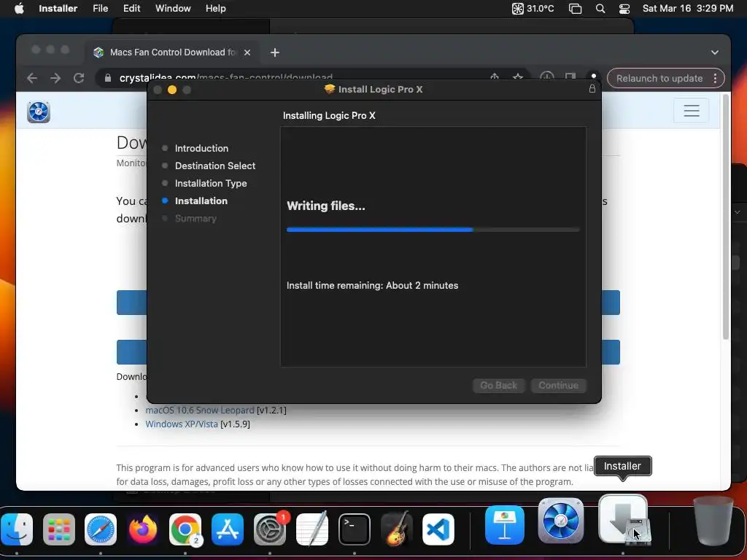Click the lock icon in installer title bar
The height and width of the screenshot is (560, 747).
592,89
